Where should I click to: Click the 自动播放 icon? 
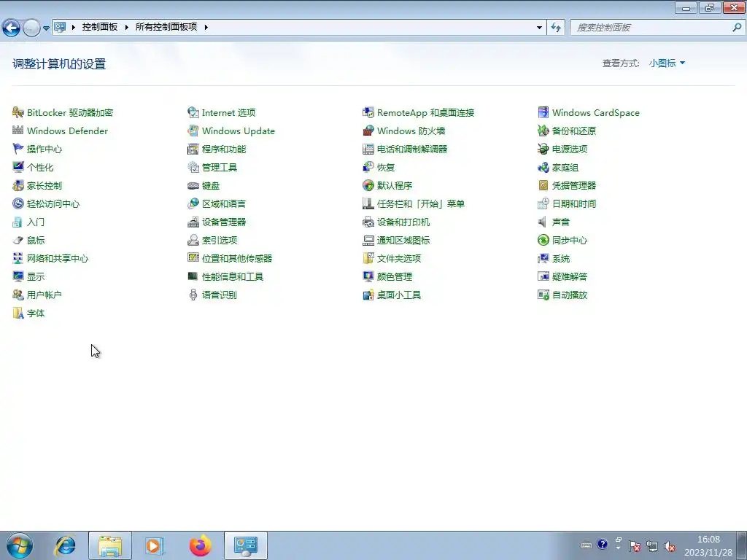(543, 295)
